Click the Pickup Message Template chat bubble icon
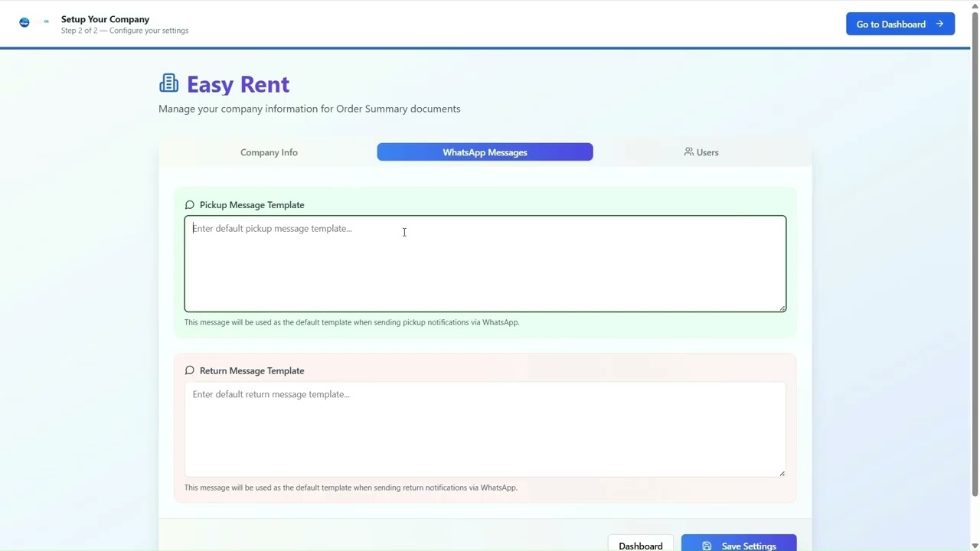 coord(189,205)
